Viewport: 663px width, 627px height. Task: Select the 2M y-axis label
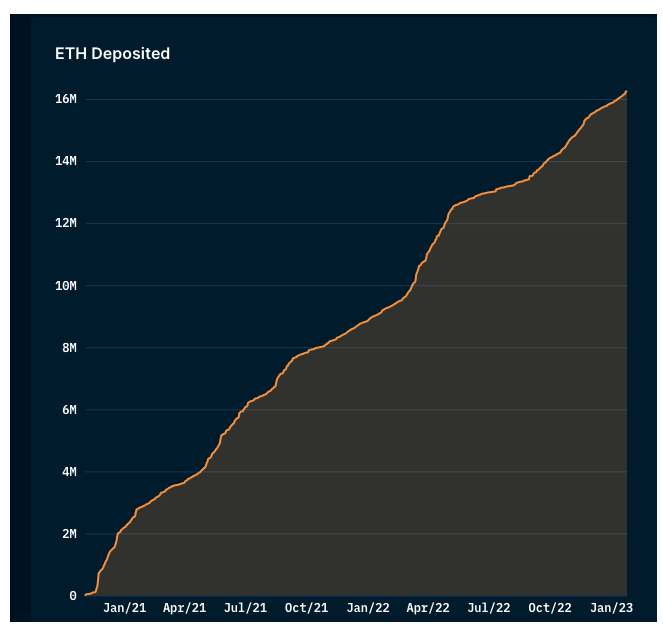click(x=69, y=534)
